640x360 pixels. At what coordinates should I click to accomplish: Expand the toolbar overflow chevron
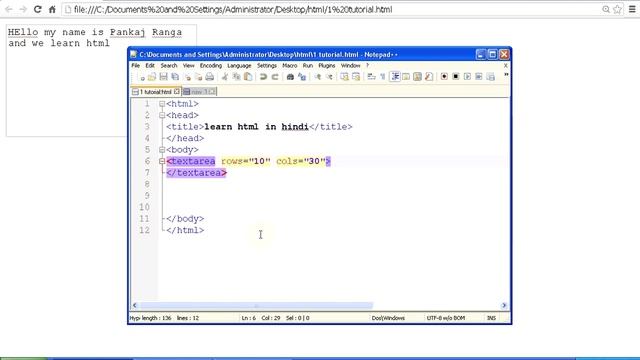click(506, 75)
